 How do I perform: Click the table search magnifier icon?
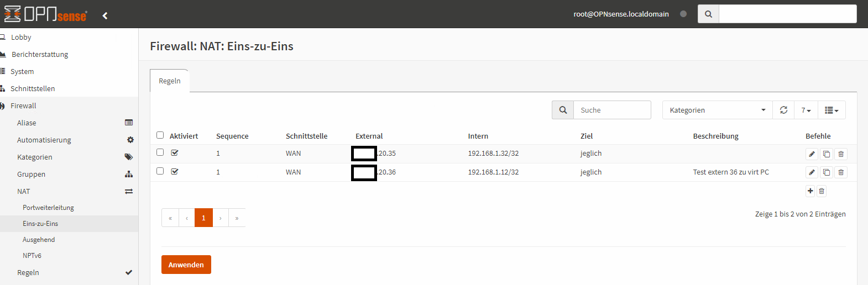tap(563, 110)
